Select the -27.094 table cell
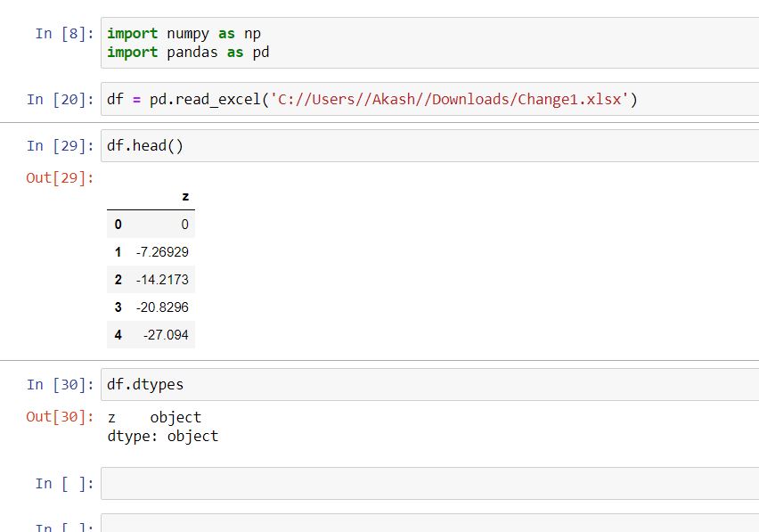The width and height of the screenshot is (759, 532). click(x=166, y=334)
